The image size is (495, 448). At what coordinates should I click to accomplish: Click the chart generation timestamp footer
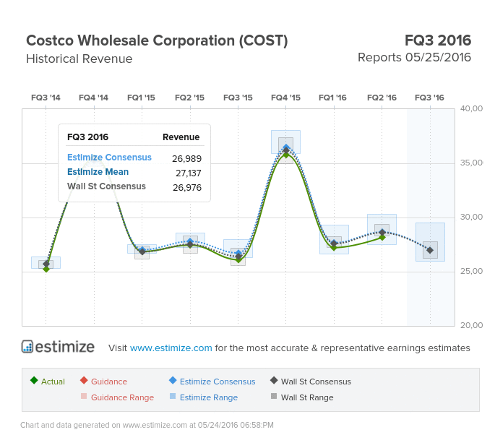coord(147,425)
